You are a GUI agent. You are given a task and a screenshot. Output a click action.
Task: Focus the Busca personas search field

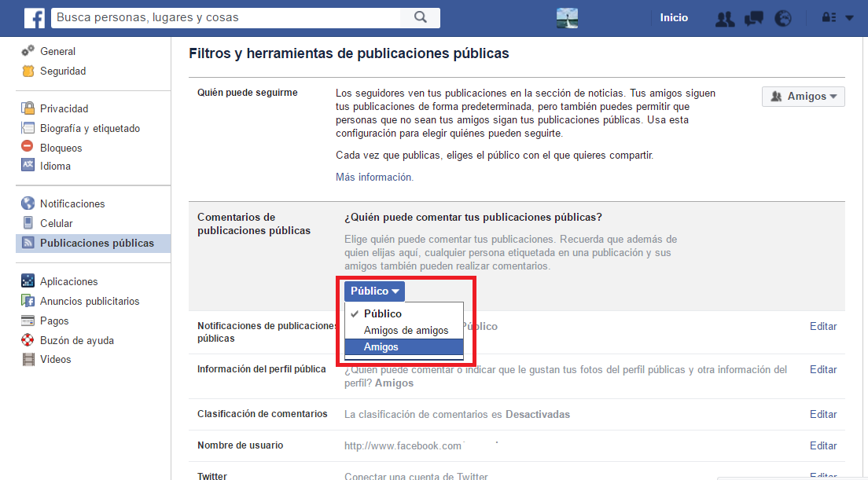point(226,18)
